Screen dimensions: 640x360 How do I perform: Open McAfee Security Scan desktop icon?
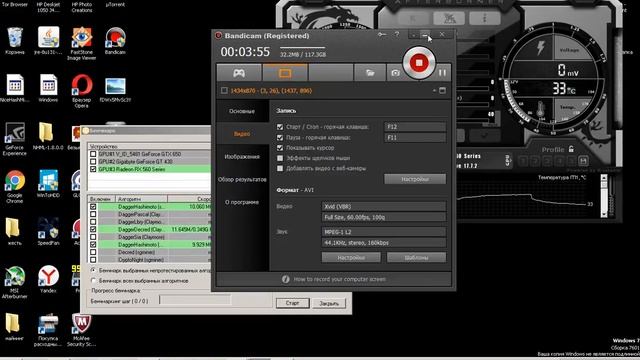82,330
